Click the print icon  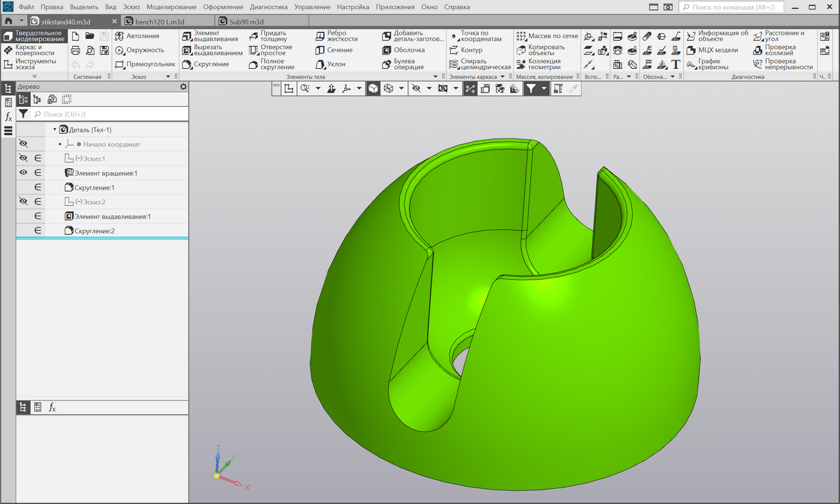click(75, 51)
